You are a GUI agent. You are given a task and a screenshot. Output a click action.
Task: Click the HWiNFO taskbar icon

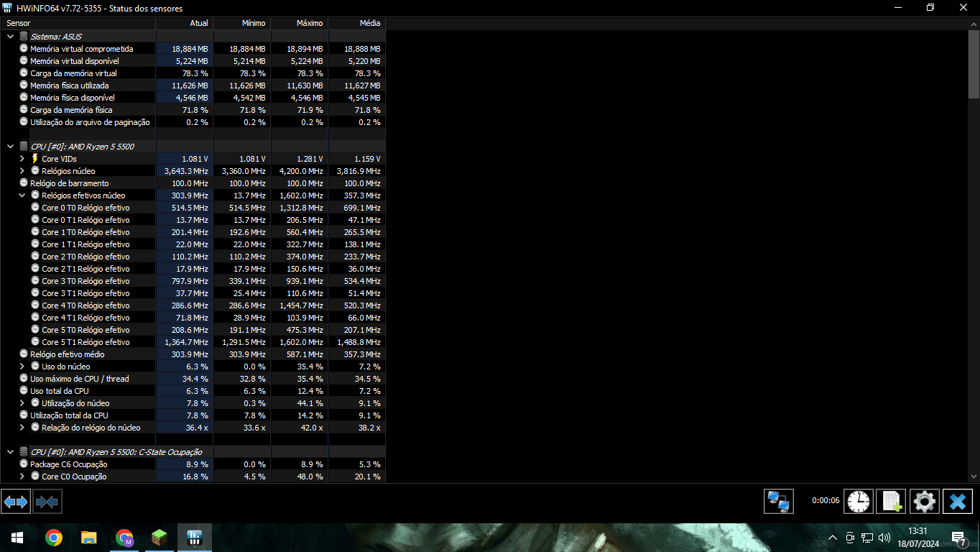(194, 538)
